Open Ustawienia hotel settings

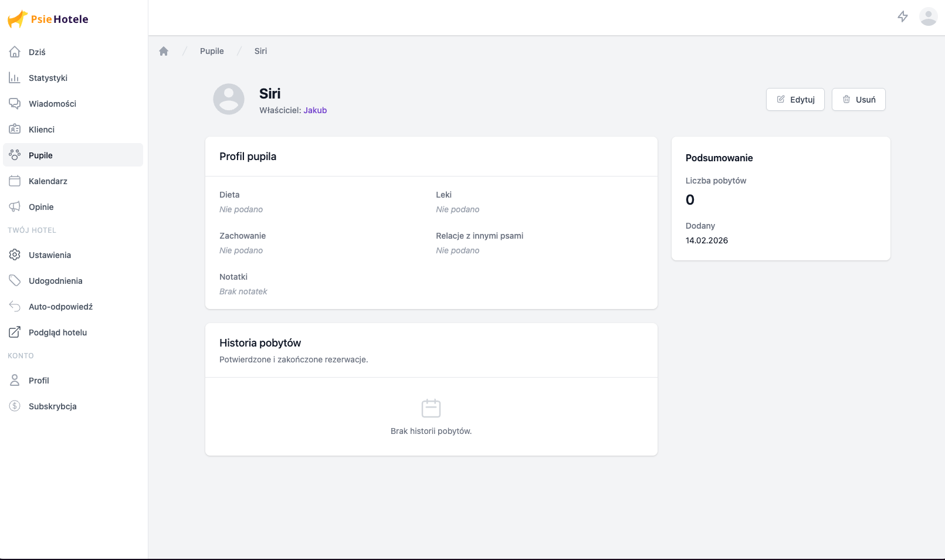coord(50,255)
